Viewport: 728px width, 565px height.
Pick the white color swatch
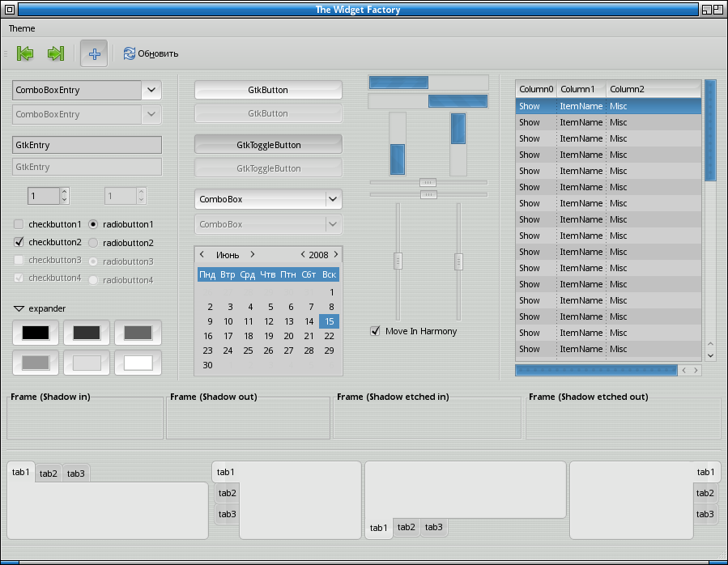[x=138, y=363]
